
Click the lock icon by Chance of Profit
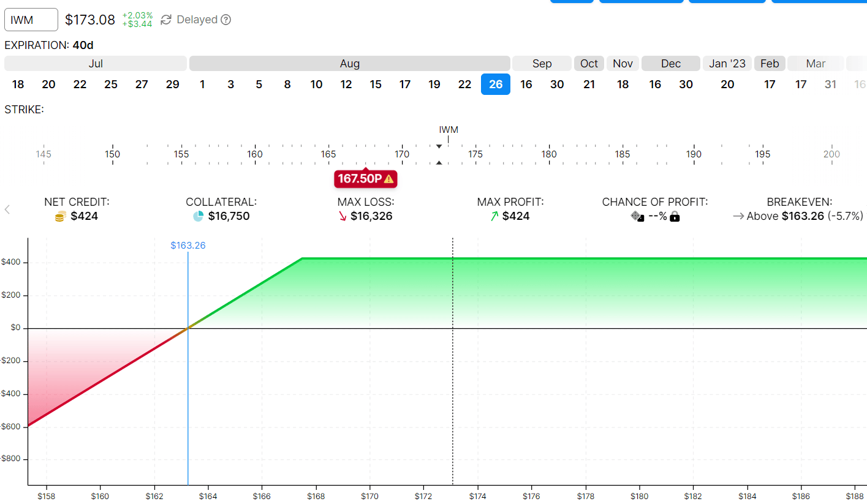click(x=675, y=216)
